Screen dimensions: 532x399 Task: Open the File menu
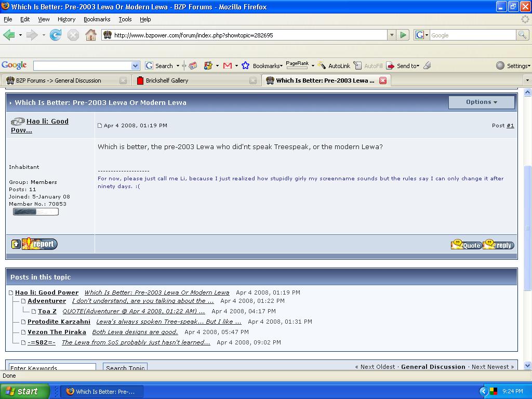(8, 19)
